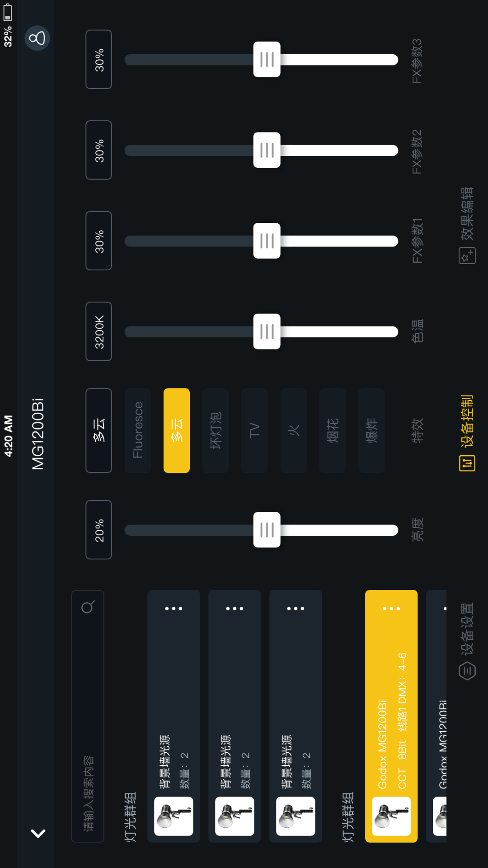
Task: Select the Fluoresce effect option
Action: tap(138, 430)
